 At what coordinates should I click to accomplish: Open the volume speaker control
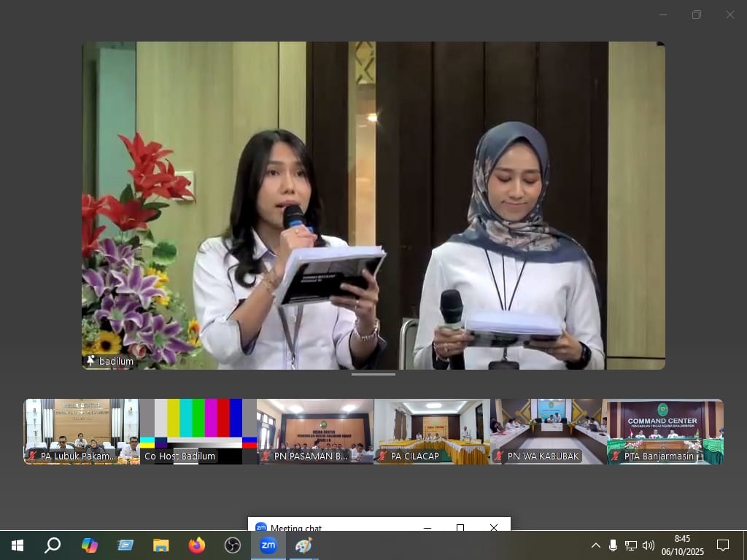[648, 545]
